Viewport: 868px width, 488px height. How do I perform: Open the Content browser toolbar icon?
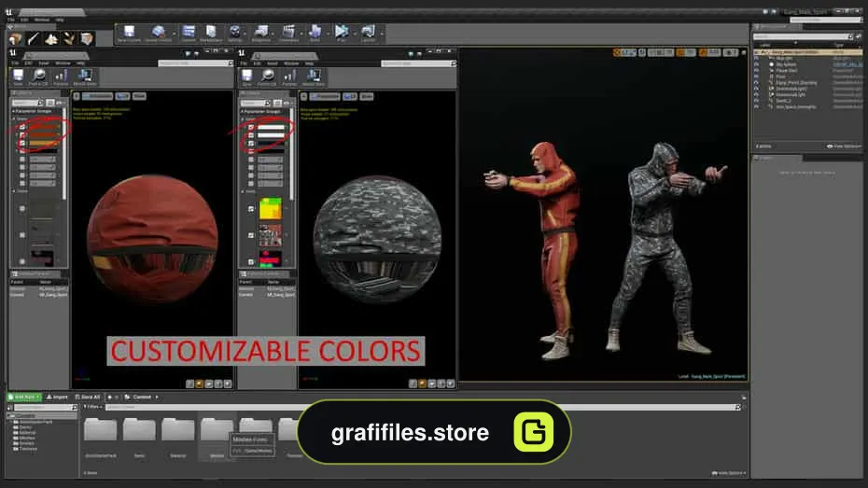[x=189, y=34]
